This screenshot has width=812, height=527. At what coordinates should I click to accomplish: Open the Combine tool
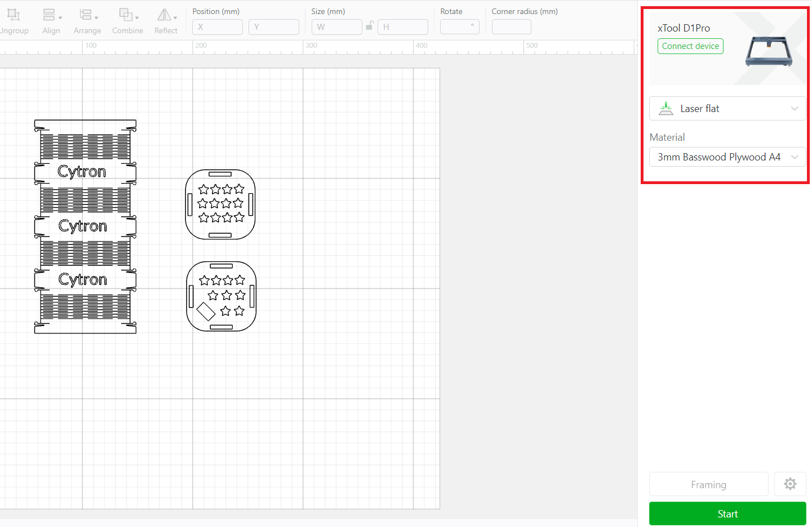point(127,21)
